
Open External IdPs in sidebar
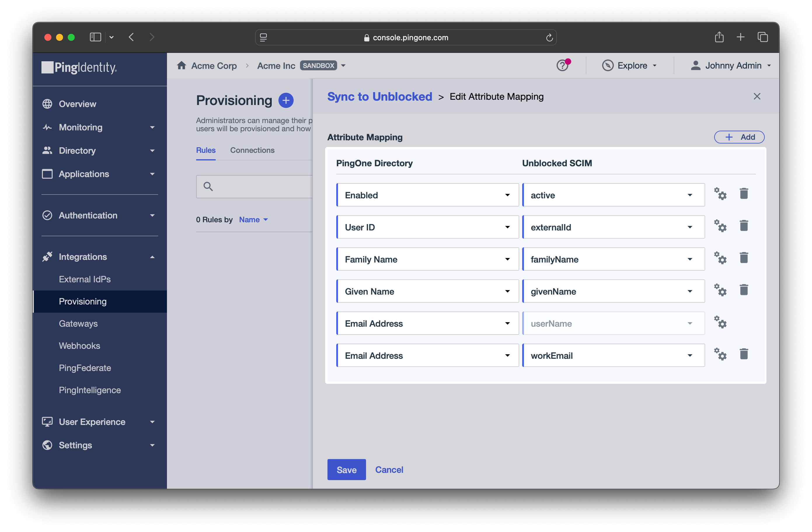click(85, 279)
